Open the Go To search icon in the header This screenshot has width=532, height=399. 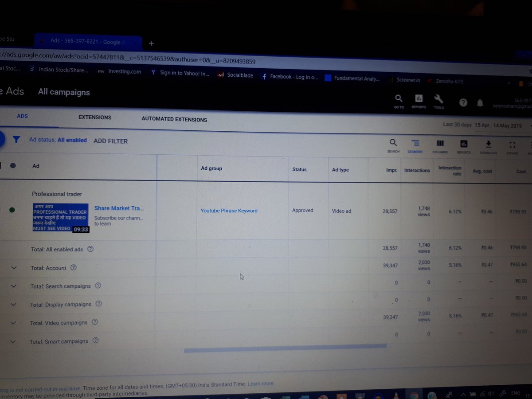coord(399,98)
